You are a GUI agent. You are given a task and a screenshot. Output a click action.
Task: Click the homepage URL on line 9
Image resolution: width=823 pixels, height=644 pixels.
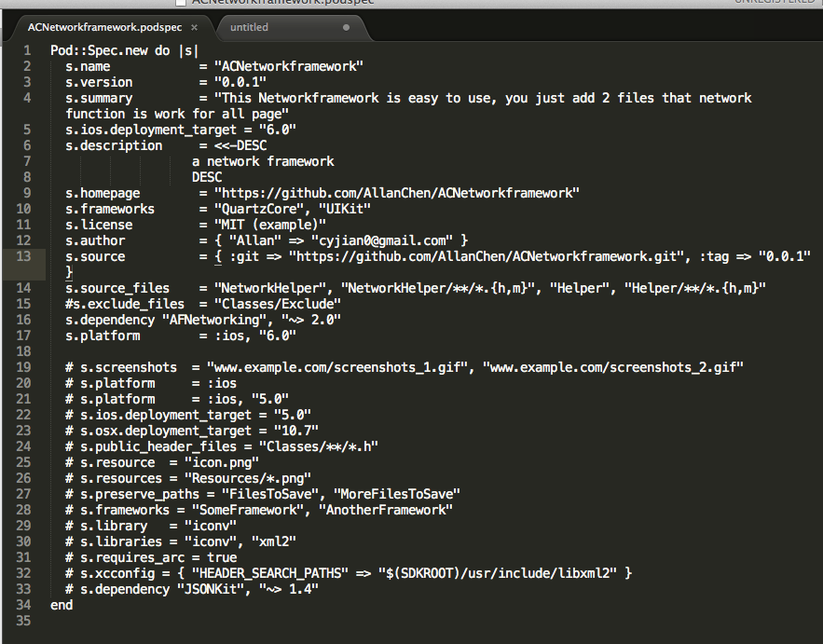[x=397, y=193]
